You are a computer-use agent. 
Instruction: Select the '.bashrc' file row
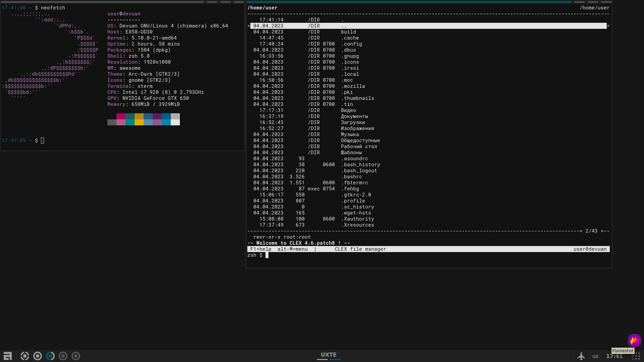coord(429,177)
